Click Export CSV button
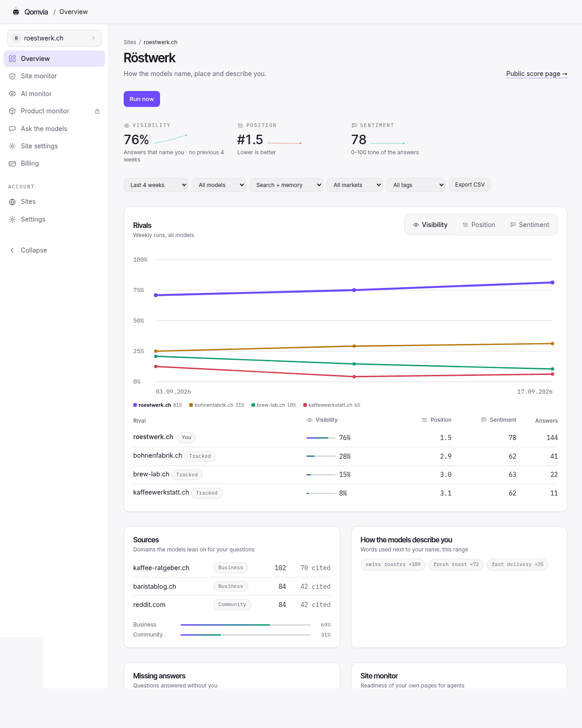The width and height of the screenshot is (582, 728). tap(470, 185)
